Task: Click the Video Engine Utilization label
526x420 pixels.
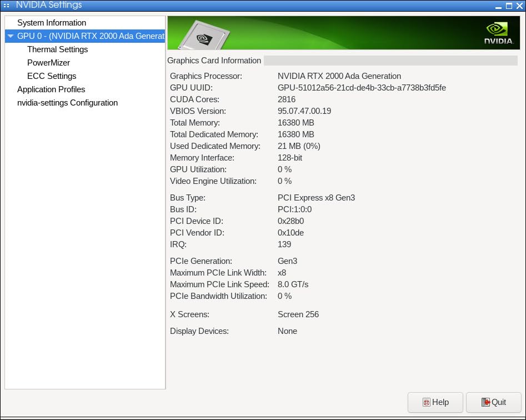Action: point(213,181)
